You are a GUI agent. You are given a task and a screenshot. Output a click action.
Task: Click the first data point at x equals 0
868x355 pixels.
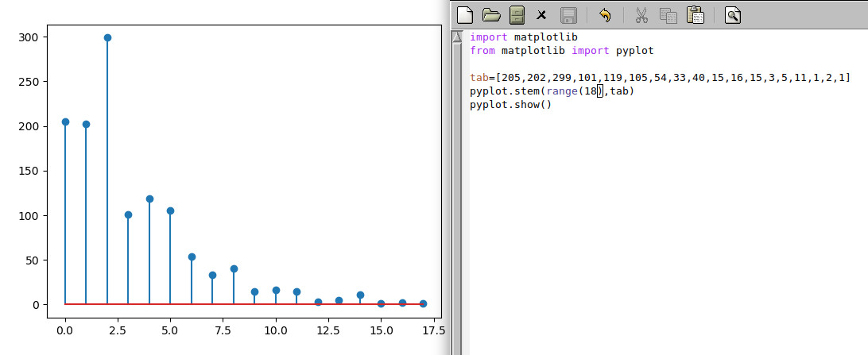65,122
